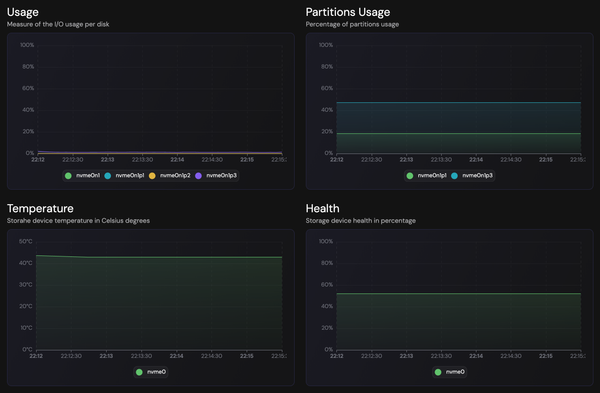This screenshot has height=393, width=600.
Task: Click the green nvme0n1p1 line in Partitions Usage chart
Action: tap(459, 134)
